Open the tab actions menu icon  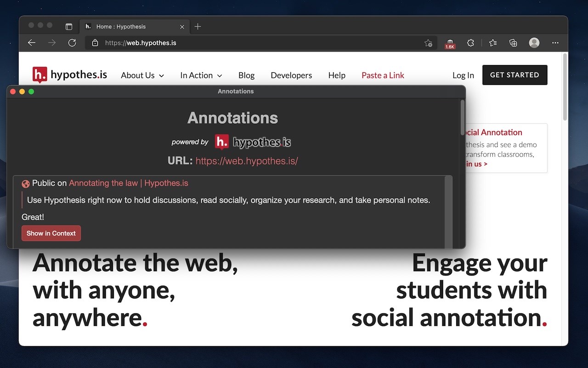(69, 27)
